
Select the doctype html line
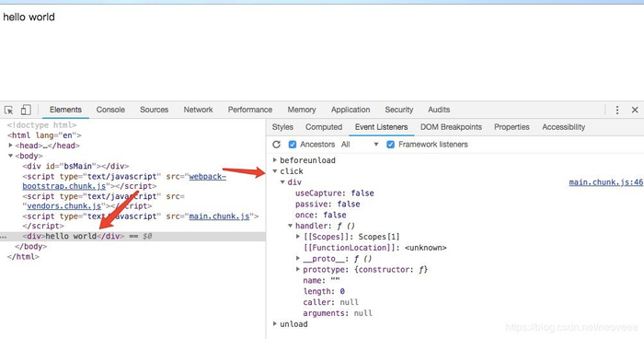coord(41,125)
